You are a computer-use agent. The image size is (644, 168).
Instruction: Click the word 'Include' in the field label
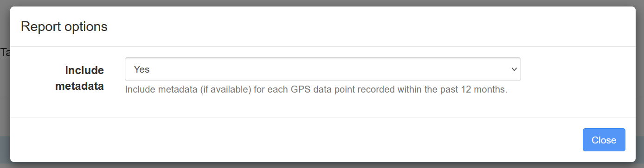click(x=84, y=70)
